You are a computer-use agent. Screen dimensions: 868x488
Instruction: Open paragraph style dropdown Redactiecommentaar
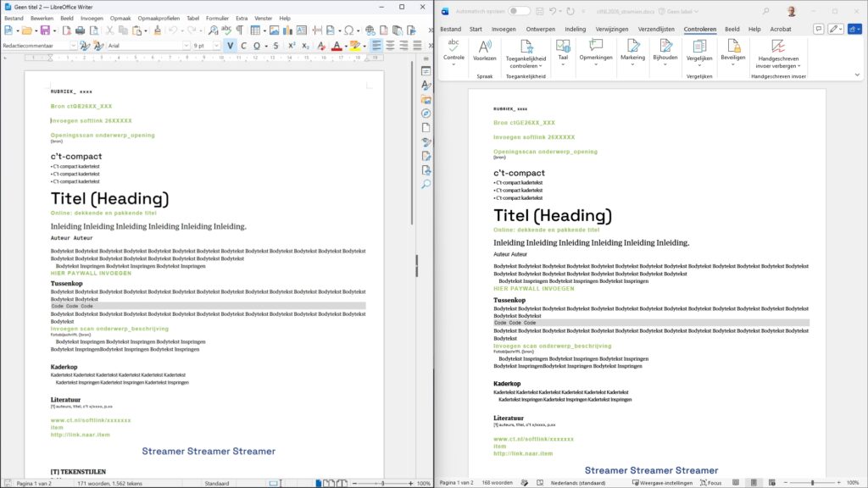73,46
